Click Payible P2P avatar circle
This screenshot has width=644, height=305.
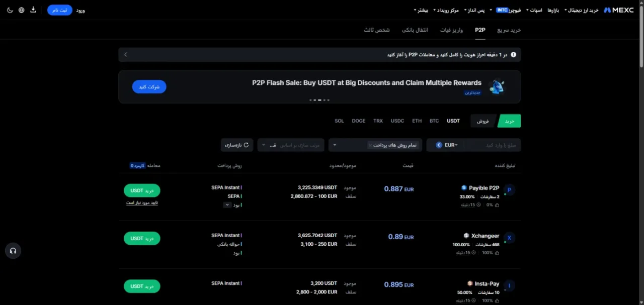[x=509, y=190]
